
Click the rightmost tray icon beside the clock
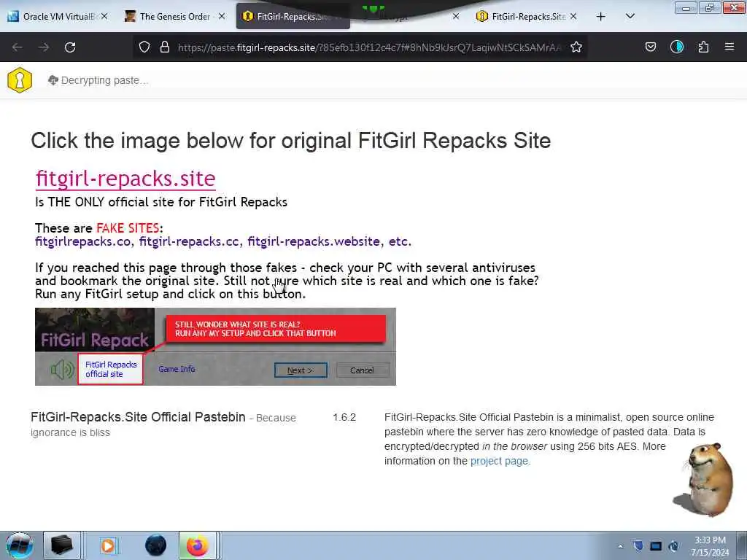[x=673, y=546]
